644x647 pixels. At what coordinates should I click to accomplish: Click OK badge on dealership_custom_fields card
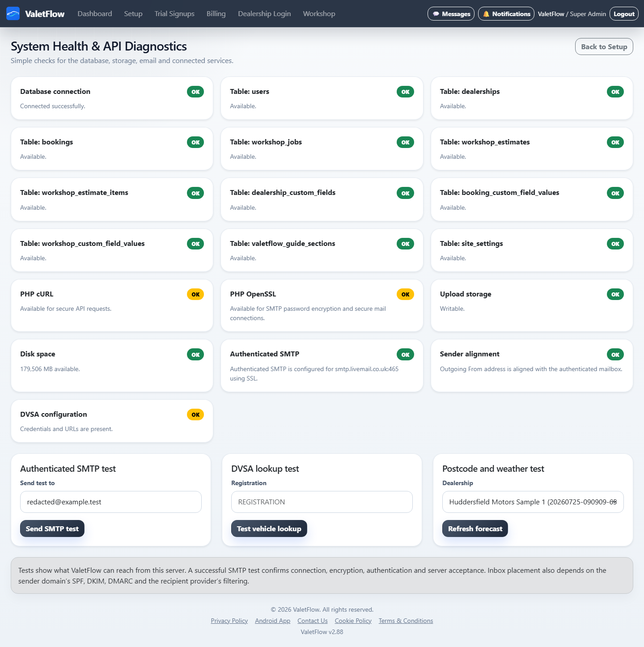pos(405,193)
